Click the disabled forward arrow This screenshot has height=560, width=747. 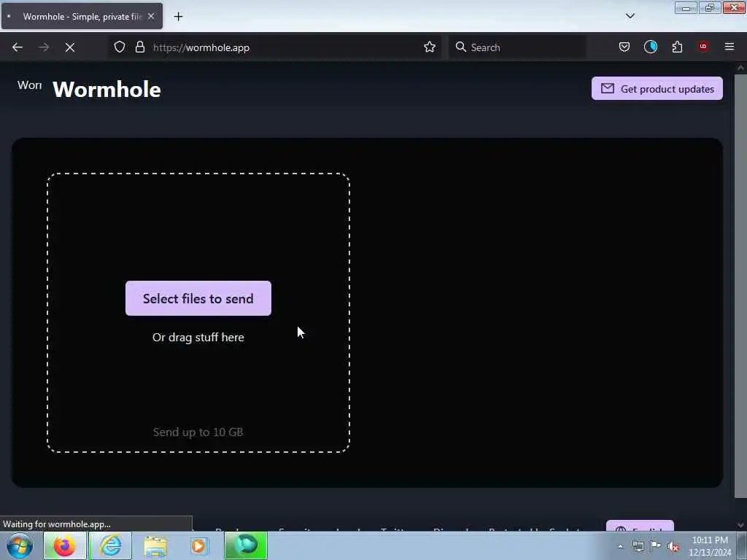[x=44, y=47]
